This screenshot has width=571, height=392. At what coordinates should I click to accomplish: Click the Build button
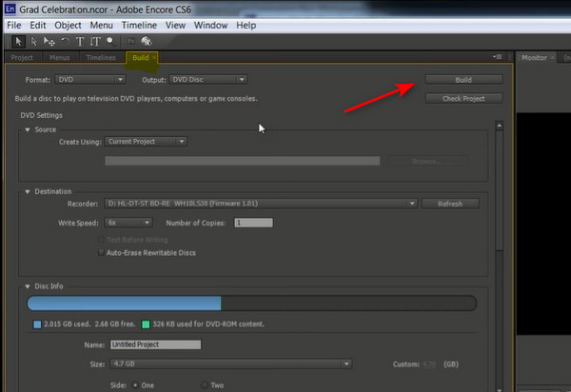pos(463,80)
